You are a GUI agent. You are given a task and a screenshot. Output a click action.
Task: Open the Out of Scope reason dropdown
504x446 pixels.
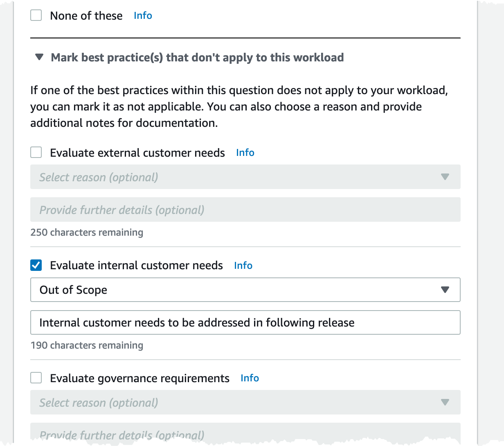[237, 290]
